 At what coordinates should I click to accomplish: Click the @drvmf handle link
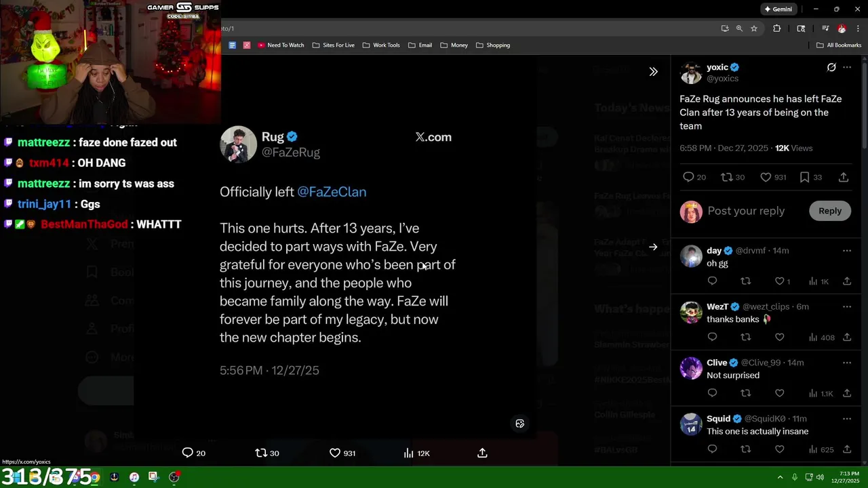[x=751, y=251]
